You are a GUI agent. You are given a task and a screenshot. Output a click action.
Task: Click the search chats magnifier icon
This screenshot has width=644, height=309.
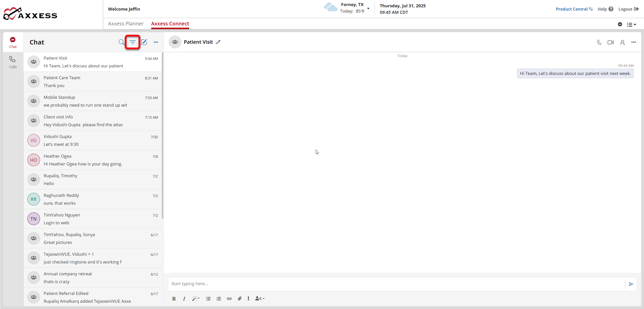(x=121, y=42)
